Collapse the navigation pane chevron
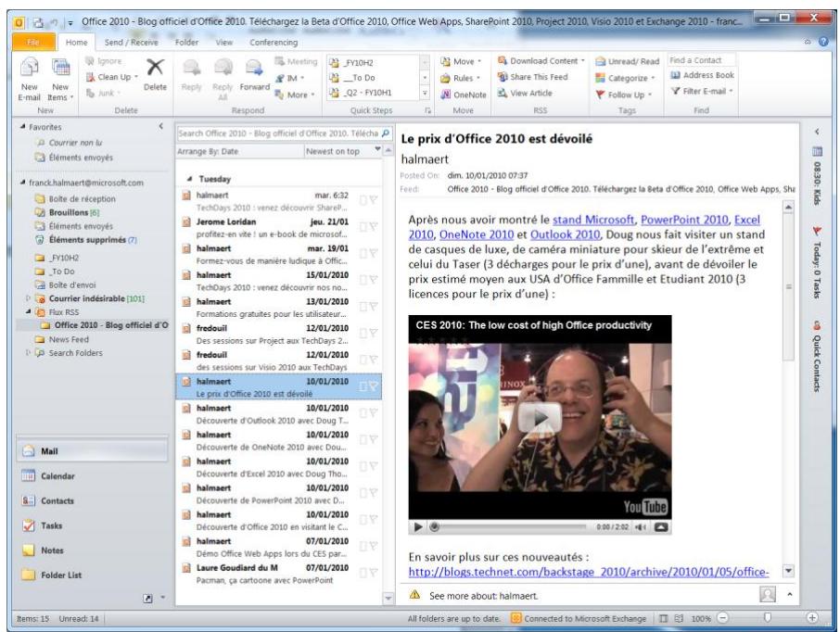Viewport: 840px width, 632px height. click(x=160, y=126)
